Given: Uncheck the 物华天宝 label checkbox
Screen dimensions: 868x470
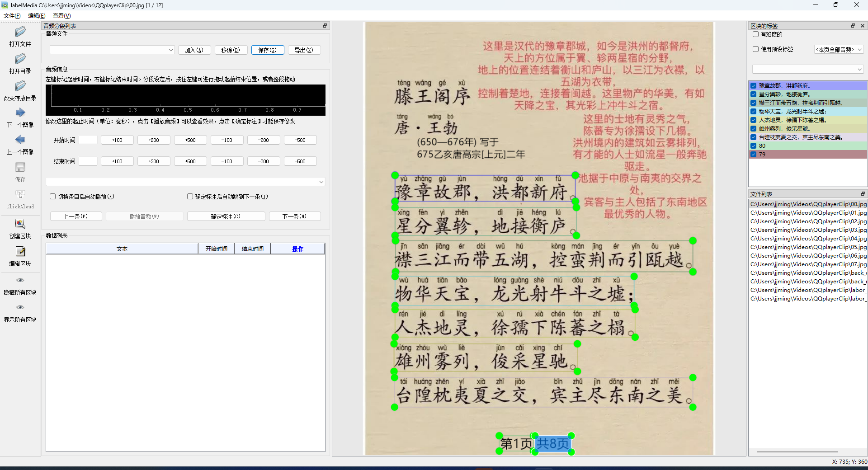Looking at the screenshot, I should 753,111.
